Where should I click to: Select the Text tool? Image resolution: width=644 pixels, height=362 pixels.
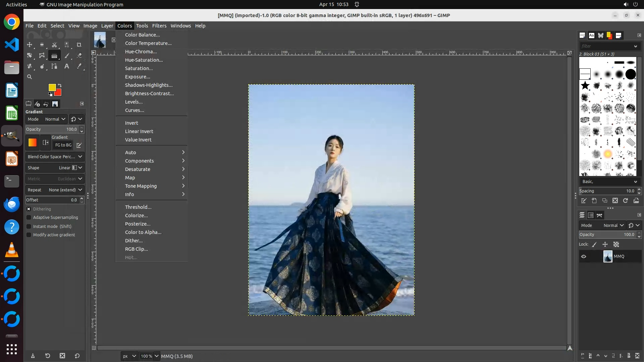(x=67, y=66)
